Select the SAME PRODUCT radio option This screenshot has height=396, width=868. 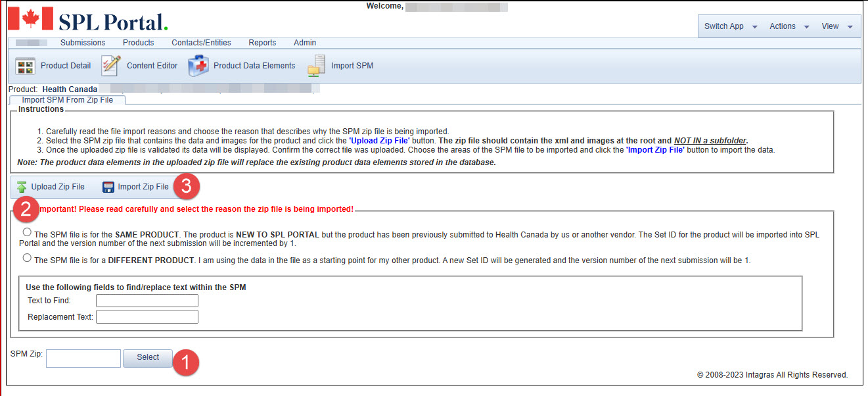27,232
